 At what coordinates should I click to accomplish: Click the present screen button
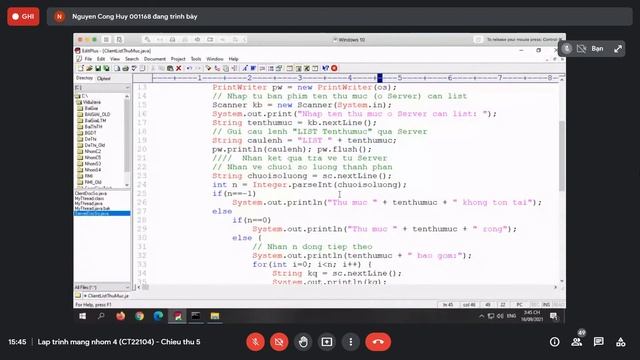coord(327,342)
